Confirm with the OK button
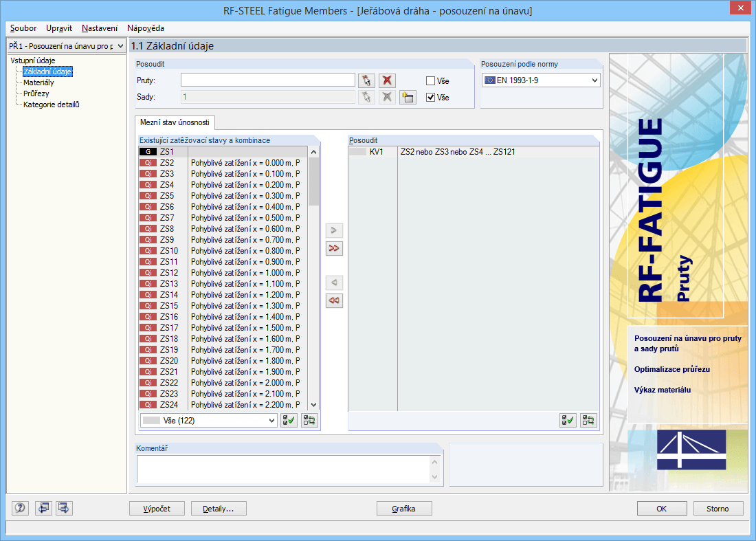Image resolution: width=756 pixels, height=541 pixels. point(662,508)
